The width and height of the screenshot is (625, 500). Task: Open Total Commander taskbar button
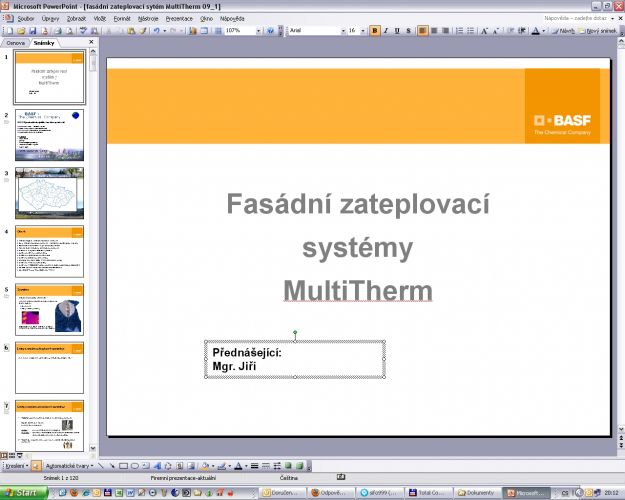(x=429, y=493)
